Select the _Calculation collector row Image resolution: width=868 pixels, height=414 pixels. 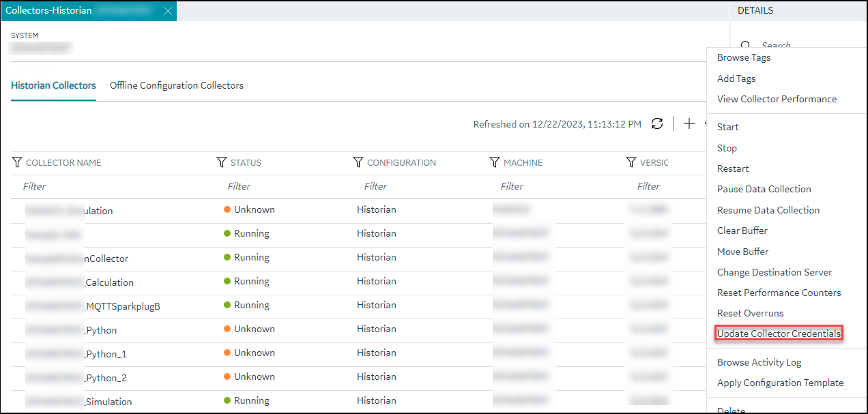pyautogui.click(x=358, y=282)
